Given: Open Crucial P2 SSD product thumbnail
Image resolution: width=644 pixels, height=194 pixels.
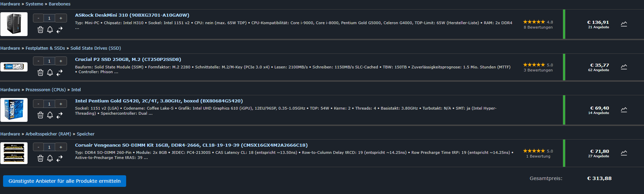Looking at the screenshot, I should tap(14, 67).
